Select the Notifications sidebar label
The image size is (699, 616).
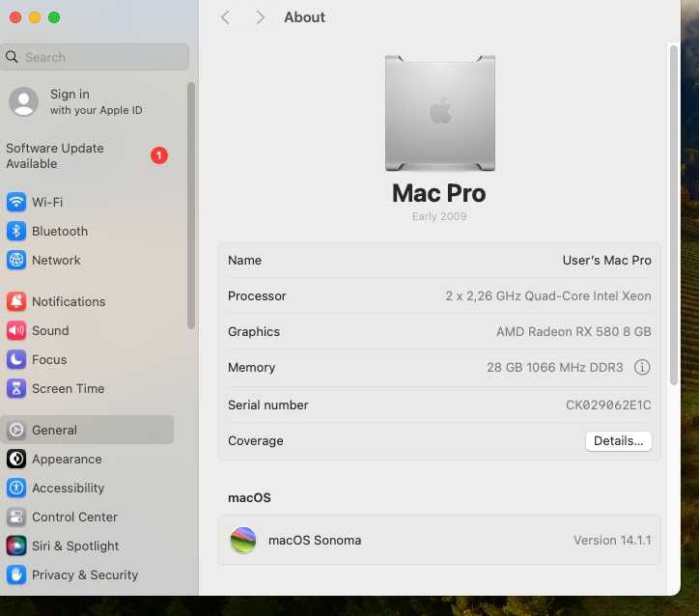tap(69, 301)
